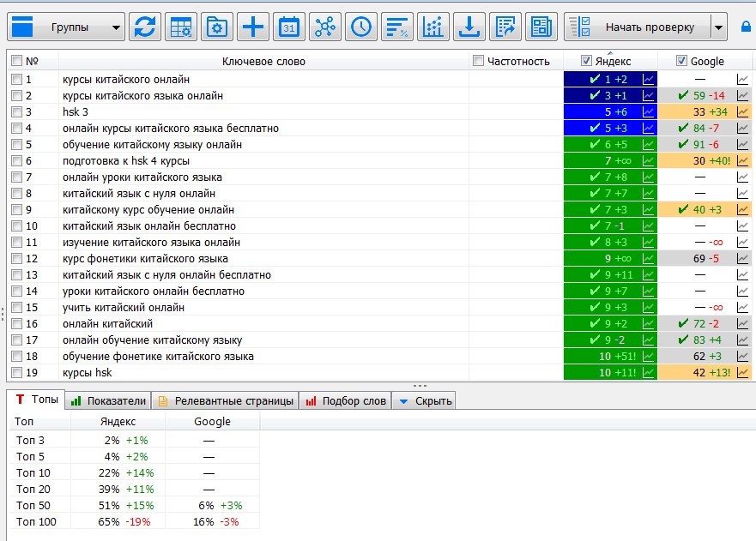Enable the Частотность column checkbox

[x=478, y=61]
